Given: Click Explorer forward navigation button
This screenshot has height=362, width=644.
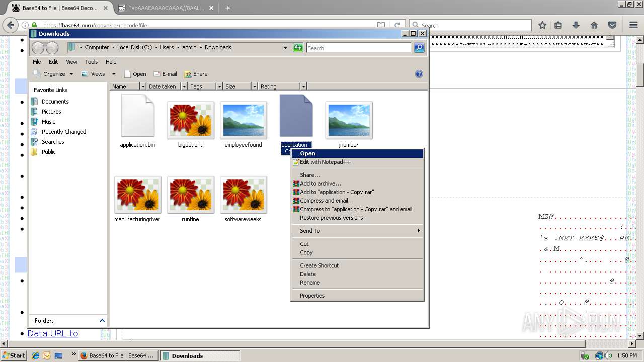Looking at the screenshot, I should click(52, 48).
